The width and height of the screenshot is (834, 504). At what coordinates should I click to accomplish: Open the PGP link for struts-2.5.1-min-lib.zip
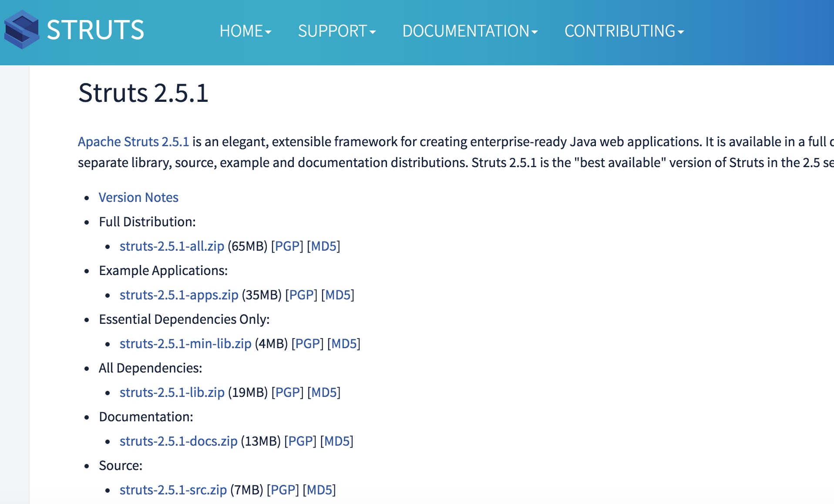coord(308,343)
